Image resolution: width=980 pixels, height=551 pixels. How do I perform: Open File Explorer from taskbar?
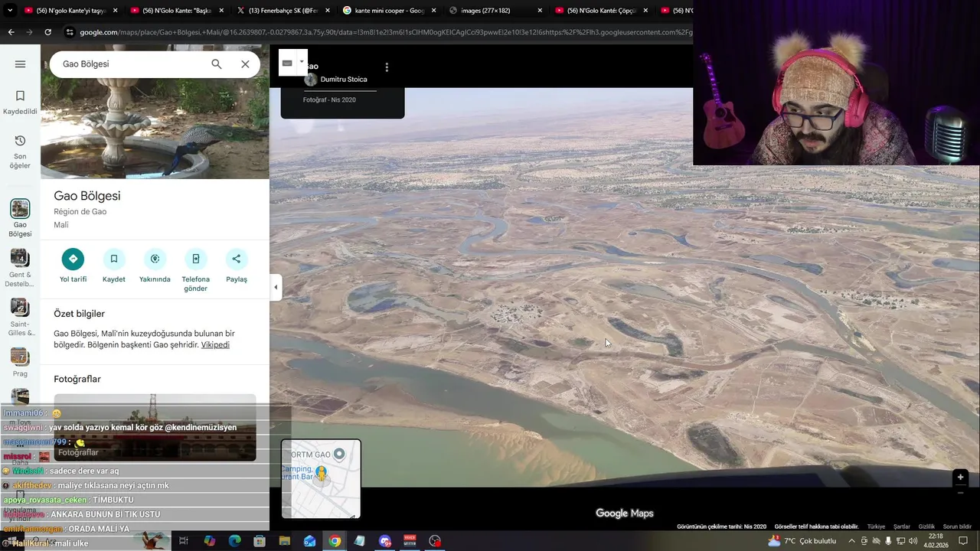tap(285, 541)
